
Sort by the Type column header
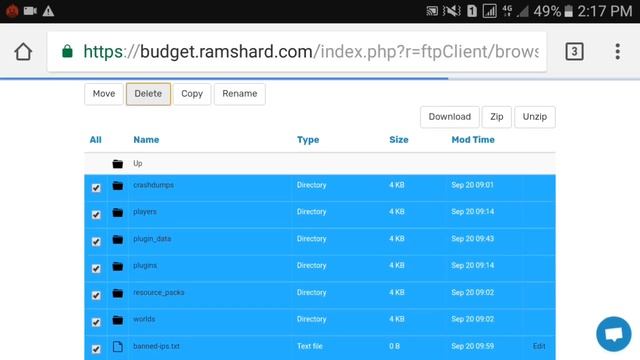point(308,140)
